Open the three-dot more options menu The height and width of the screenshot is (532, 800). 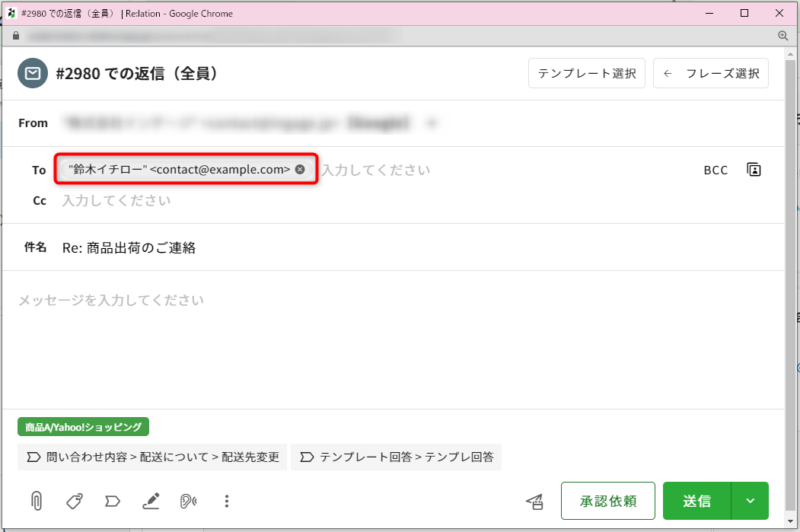coord(227,501)
